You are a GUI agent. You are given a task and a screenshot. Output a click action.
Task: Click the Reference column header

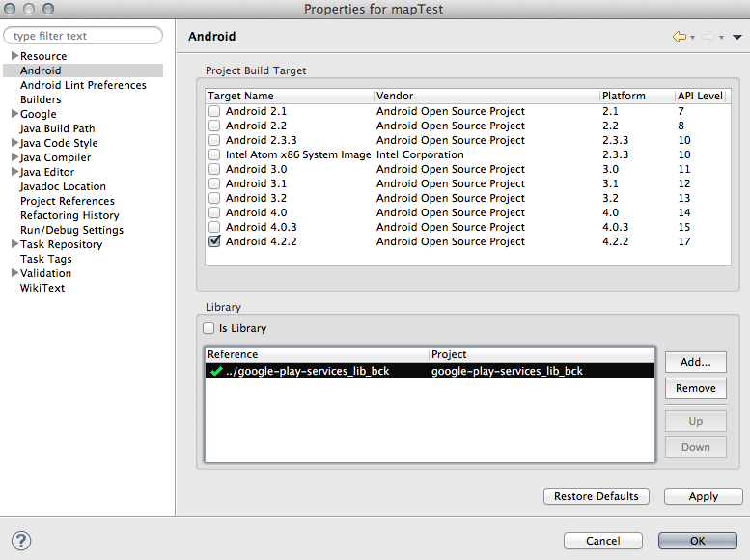[x=317, y=354]
